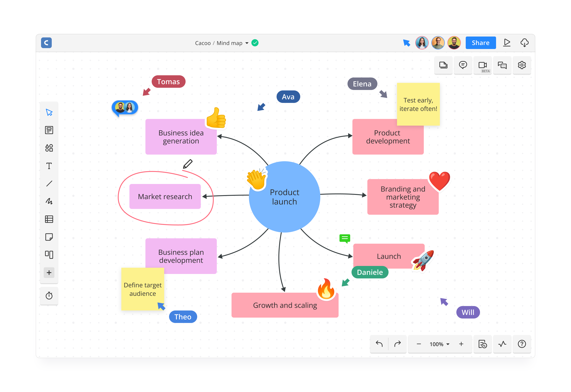Open the video chat panel
Screen dimensions: 571x392
click(x=482, y=65)
